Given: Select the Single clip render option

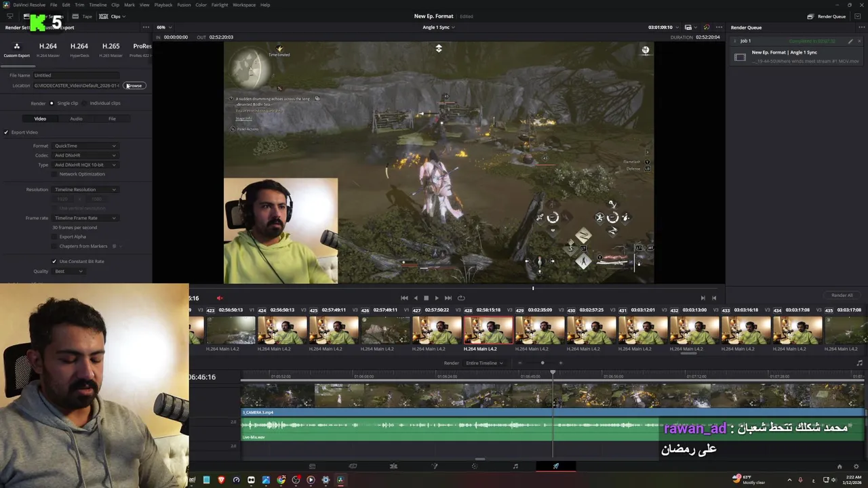Looking at the screenshot, I should (64, 103).
